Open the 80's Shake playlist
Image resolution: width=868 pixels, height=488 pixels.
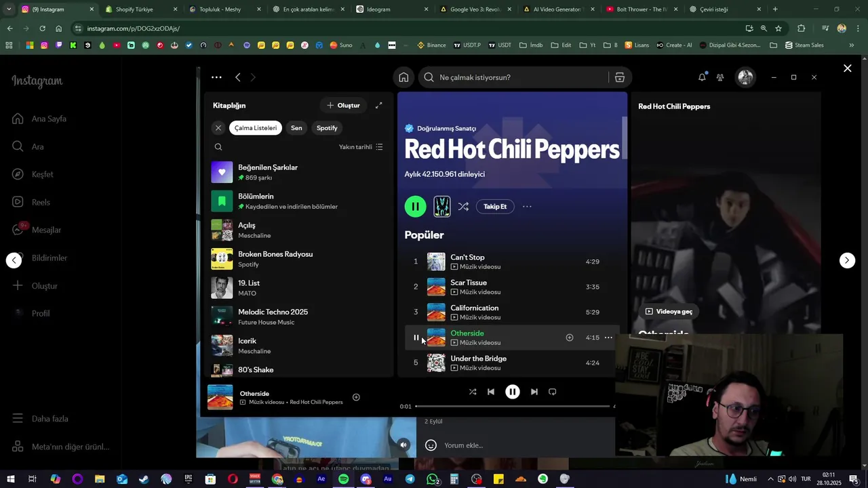tap(298, 369)
